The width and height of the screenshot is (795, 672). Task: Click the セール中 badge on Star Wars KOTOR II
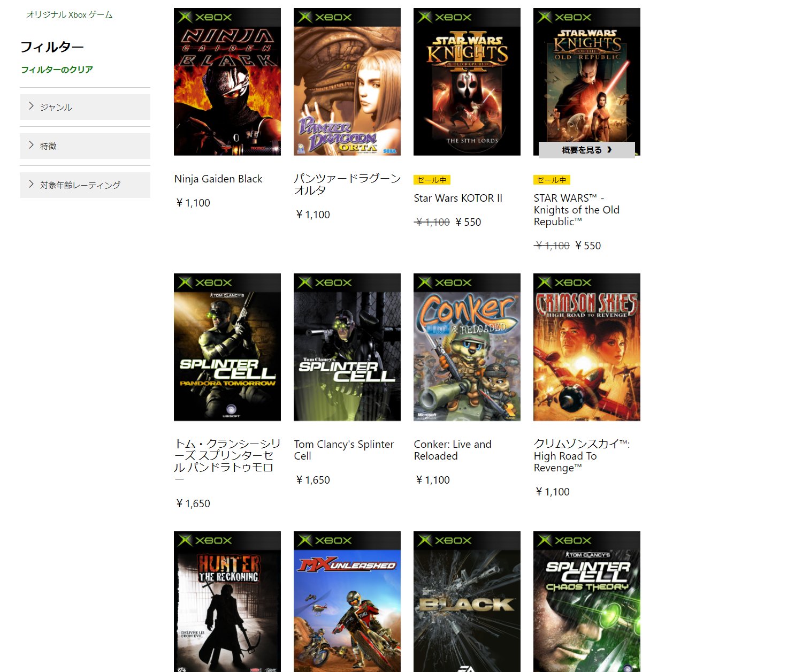coord(432,180)
